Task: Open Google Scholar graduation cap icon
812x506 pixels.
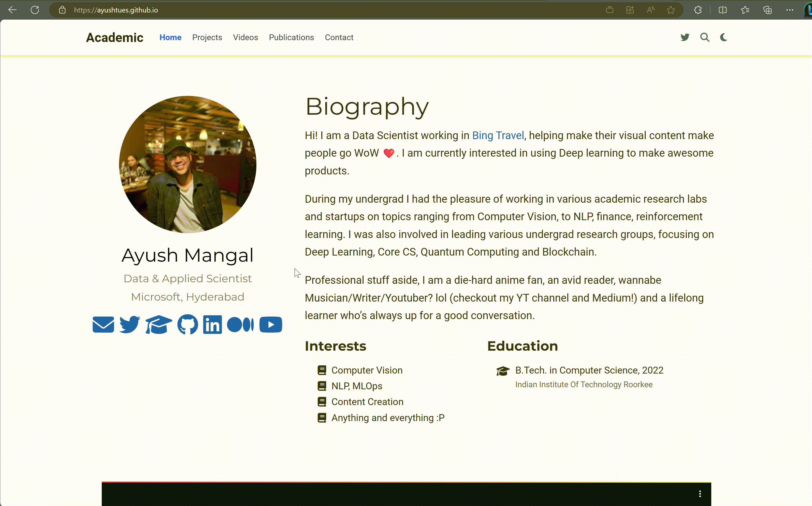Action: pyautogui.click(x=159, y=325)
